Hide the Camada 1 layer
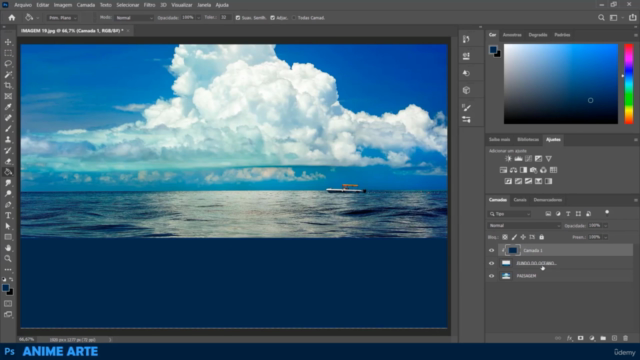The image size is (640, 360). click(x=491, y=251)
